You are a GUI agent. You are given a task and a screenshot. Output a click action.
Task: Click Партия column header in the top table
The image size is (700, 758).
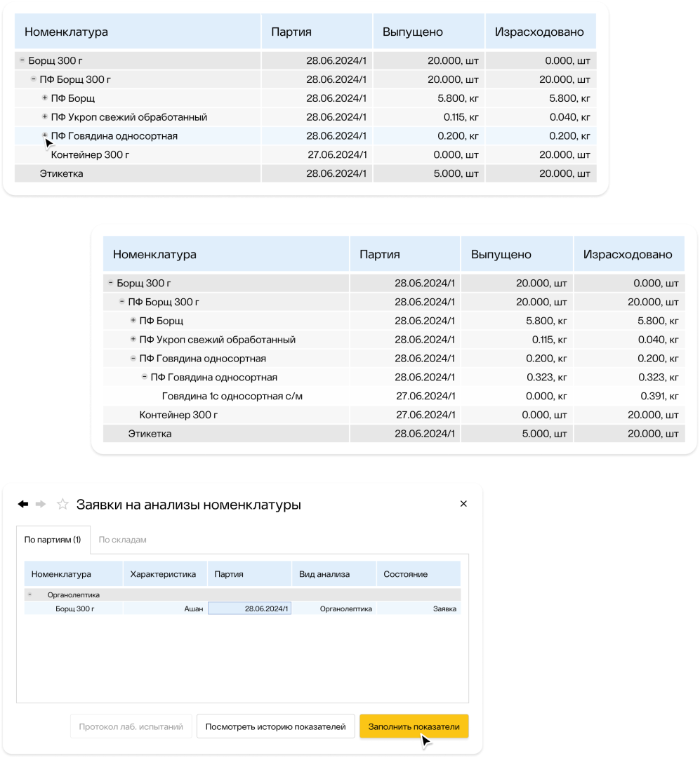point(317,32)
